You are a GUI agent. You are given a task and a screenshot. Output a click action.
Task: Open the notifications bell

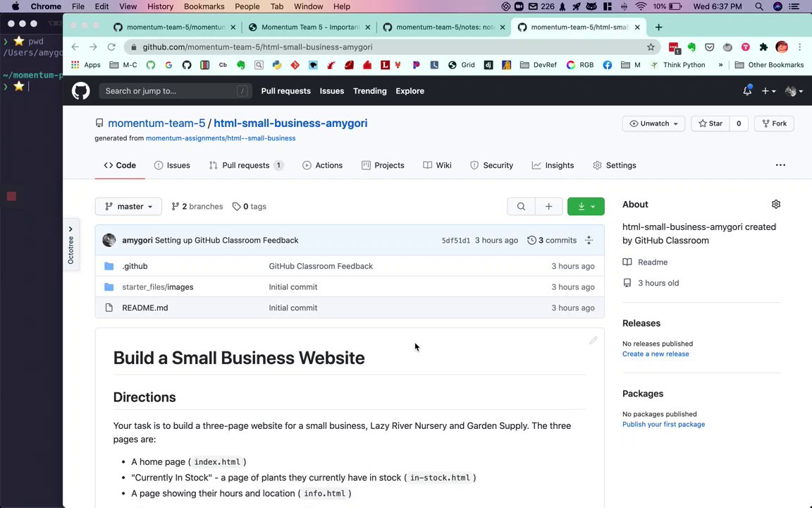tap(747, 91)
